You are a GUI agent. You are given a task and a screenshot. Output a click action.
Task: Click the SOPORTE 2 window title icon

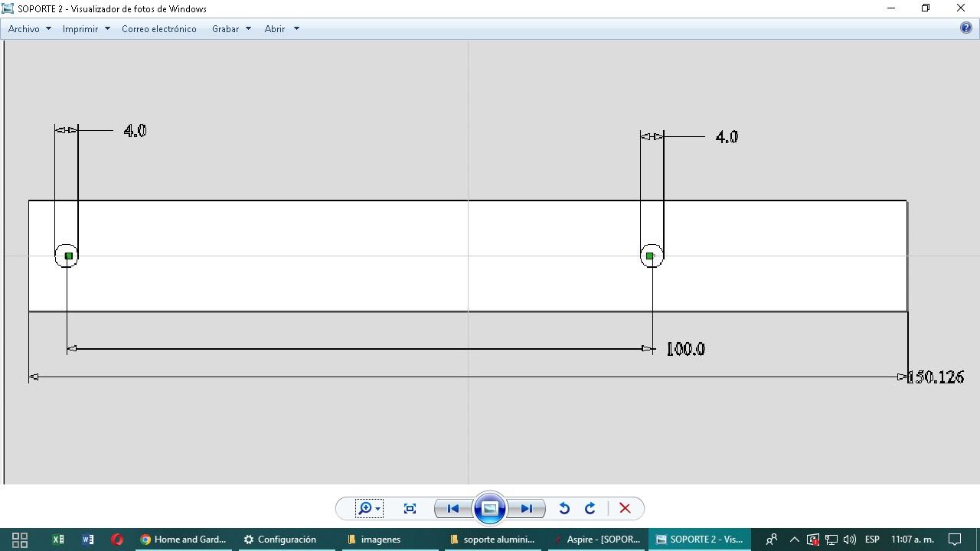8,8
